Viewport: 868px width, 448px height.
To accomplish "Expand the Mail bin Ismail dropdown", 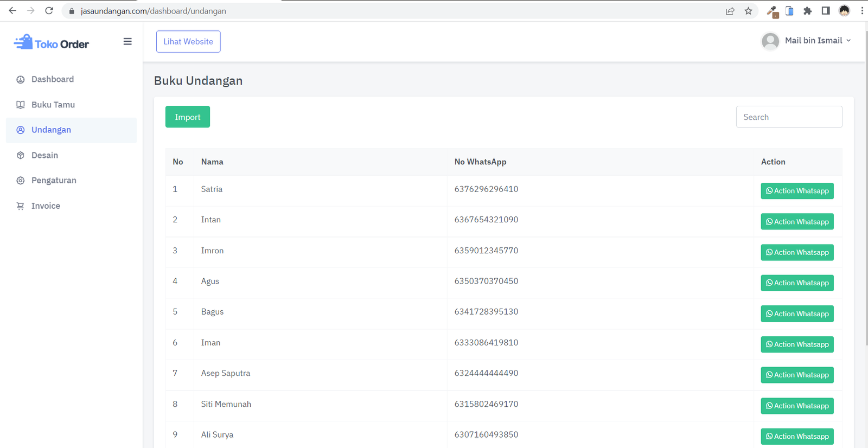I will click(818, 41).
